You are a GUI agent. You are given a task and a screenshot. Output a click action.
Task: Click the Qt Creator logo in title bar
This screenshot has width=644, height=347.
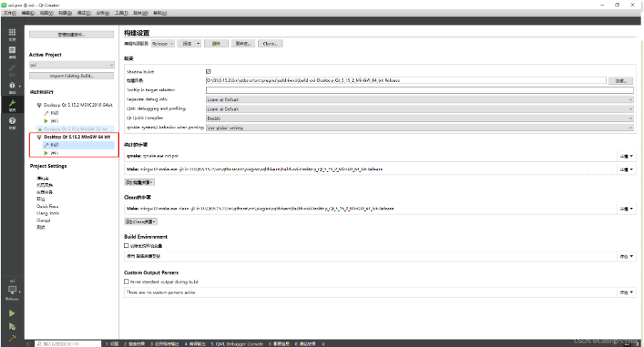(4, 5)
